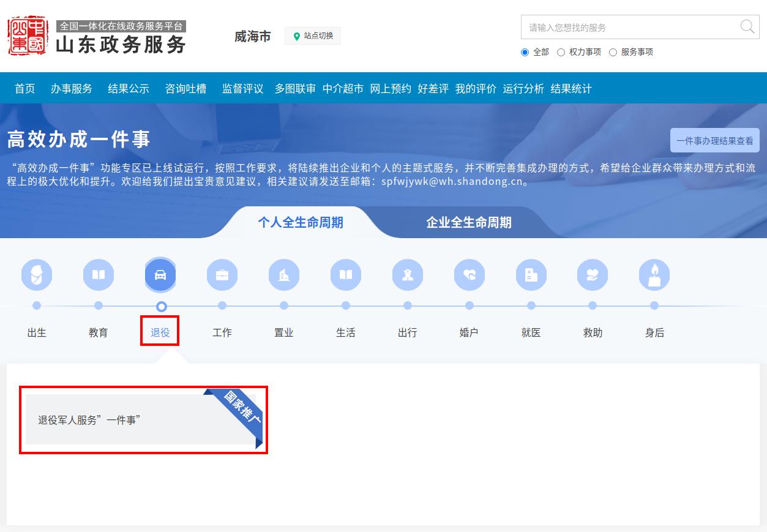Select the 全部 radio option
Screen dimensions: 767x532
(x=524, y=52)
